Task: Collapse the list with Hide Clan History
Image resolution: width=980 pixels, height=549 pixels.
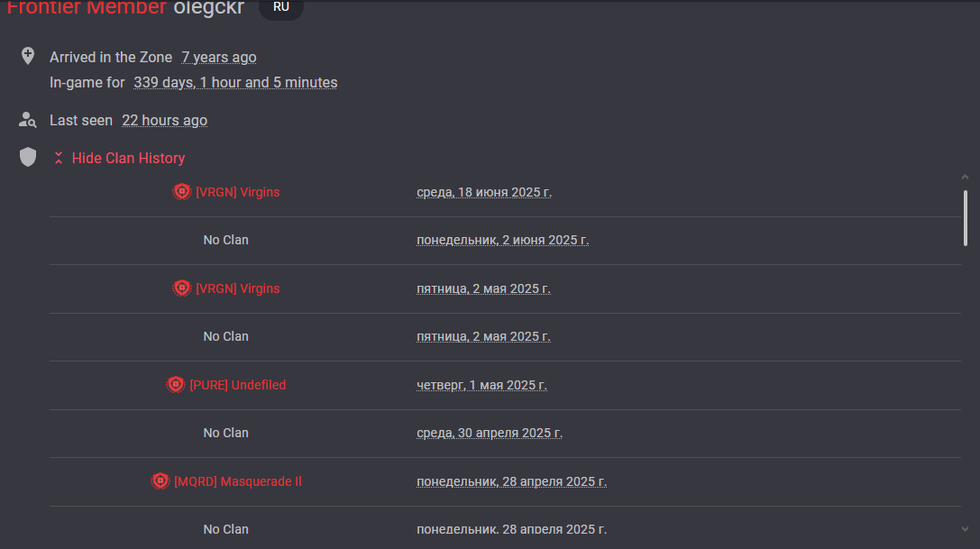Action: tap(128, 158)
